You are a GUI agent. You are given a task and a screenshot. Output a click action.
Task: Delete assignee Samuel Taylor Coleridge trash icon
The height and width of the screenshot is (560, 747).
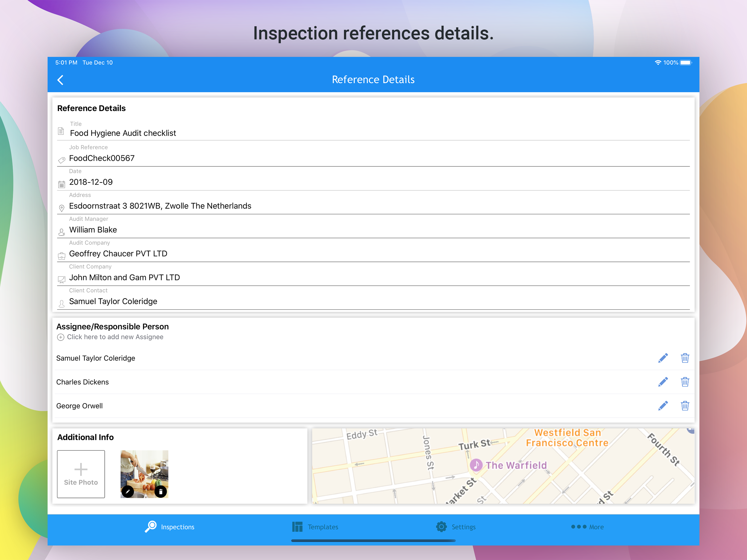[x=685, y=358]
